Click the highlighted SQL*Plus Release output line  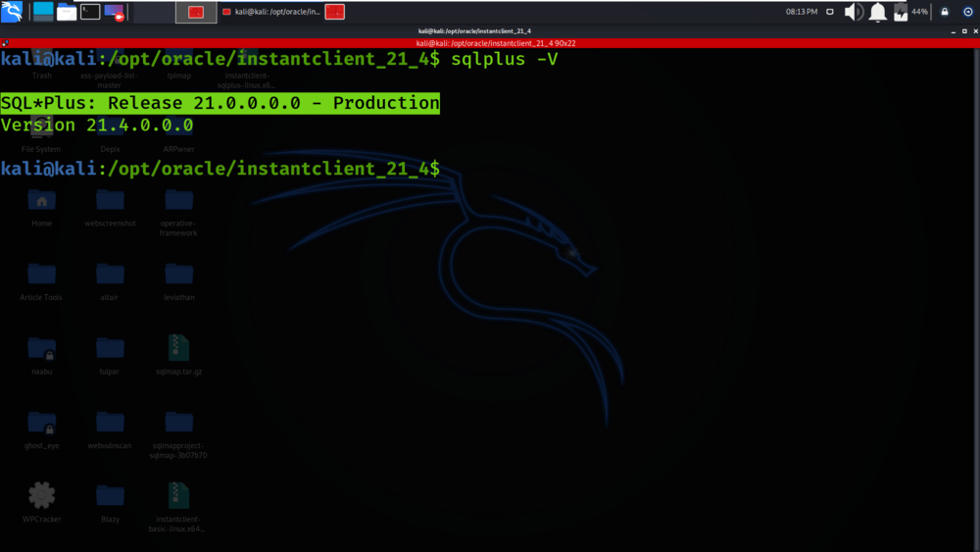pos(220,103)
